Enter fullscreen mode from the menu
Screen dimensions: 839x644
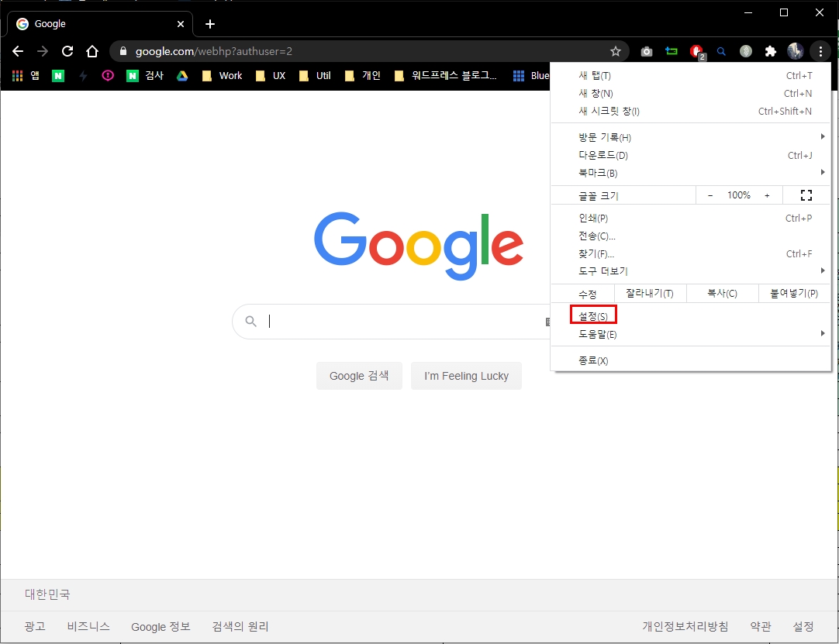(806, 195)
